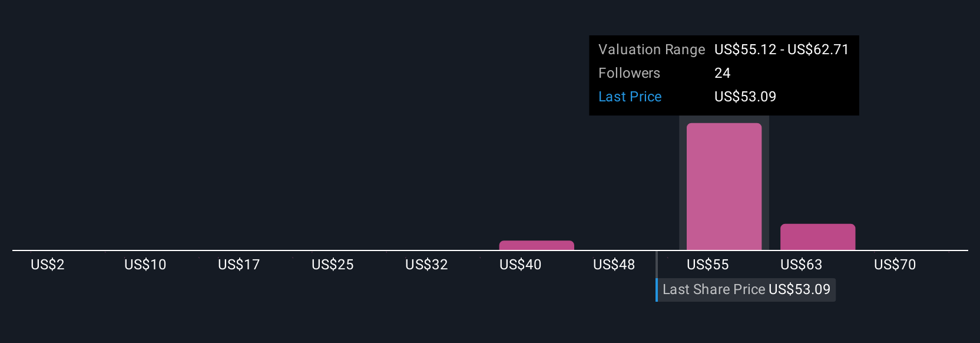Open the Last Price link in tooltip
980x343 pixels.
click(630, 97)
